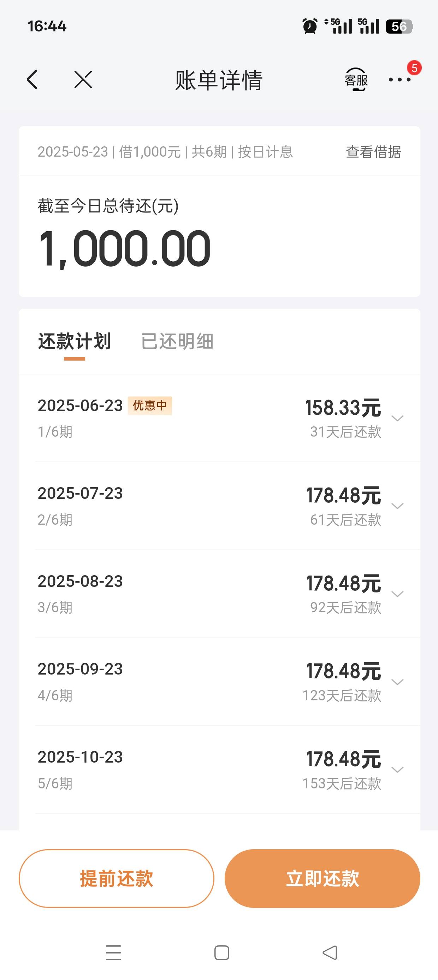Viewport: 438px width, 980px height.
Task: Expand the 2025-10-23 installment chevron
Action: click(x=397, y=770)
